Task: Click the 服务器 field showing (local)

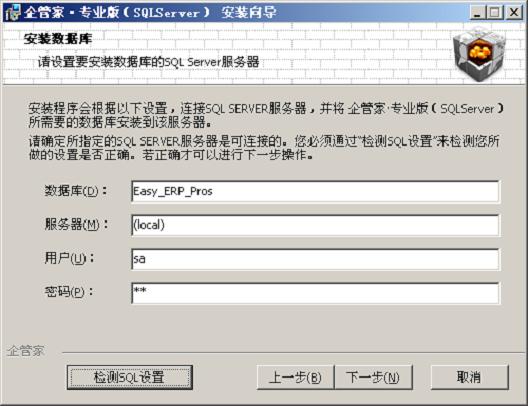Action: pos(315,225)
